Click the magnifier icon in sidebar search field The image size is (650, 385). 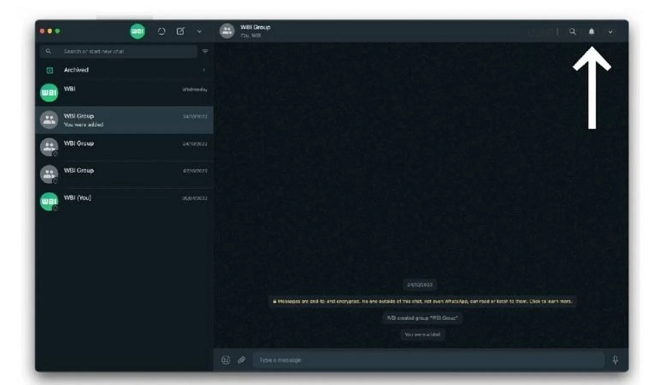49,51
